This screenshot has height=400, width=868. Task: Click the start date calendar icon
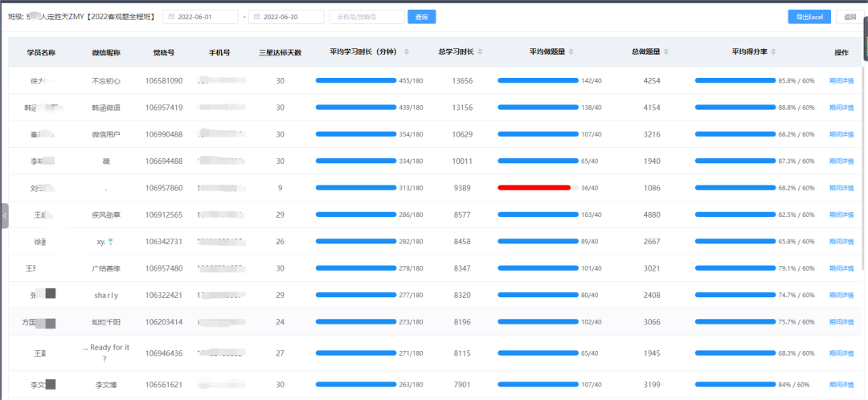click(172, 17)
